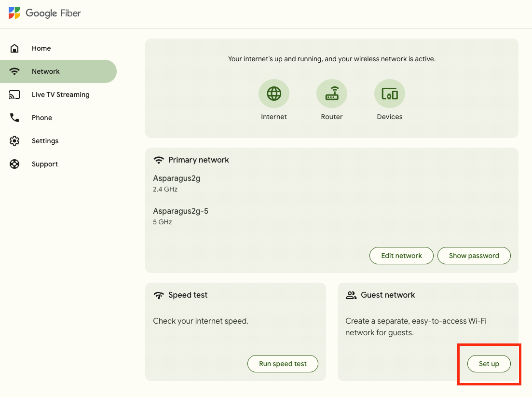
Task: Click the Support lifebuoy icon
Action: (14, 164)
